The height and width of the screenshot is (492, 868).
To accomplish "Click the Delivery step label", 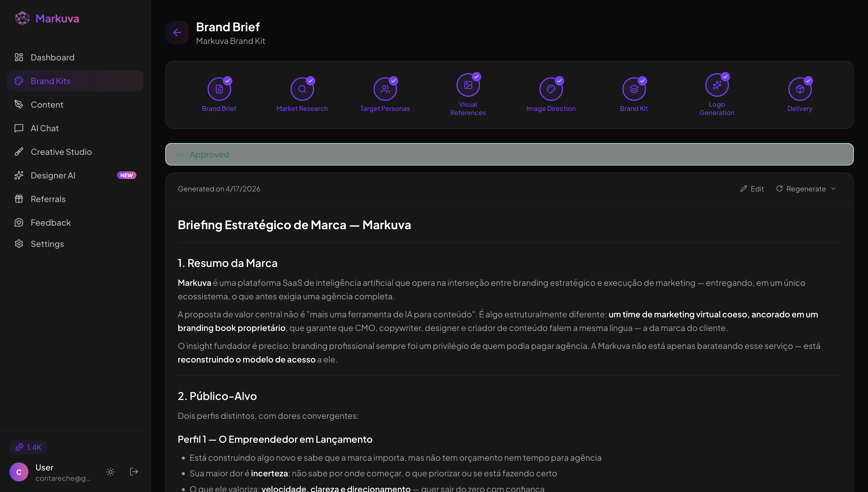I will click(800, 109).
